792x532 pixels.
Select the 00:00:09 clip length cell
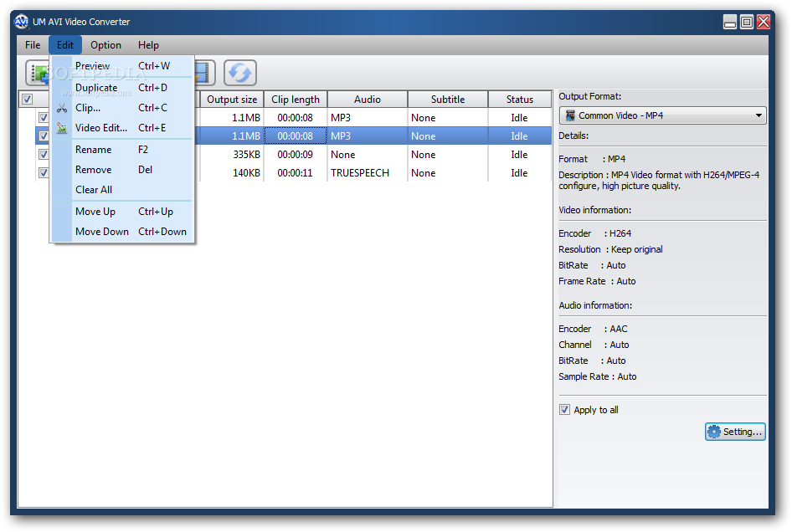click(296, 155)
